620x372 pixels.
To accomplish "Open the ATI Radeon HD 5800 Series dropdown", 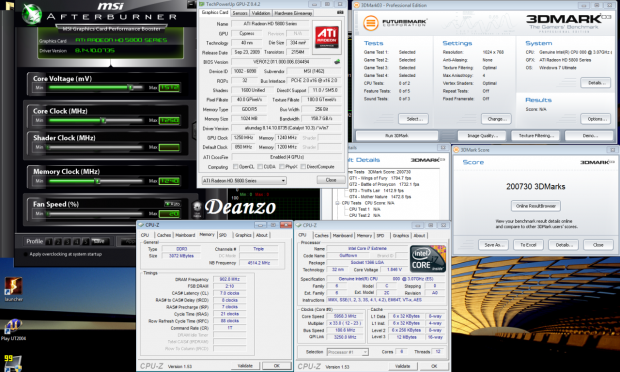I will [x=244, y=181].
